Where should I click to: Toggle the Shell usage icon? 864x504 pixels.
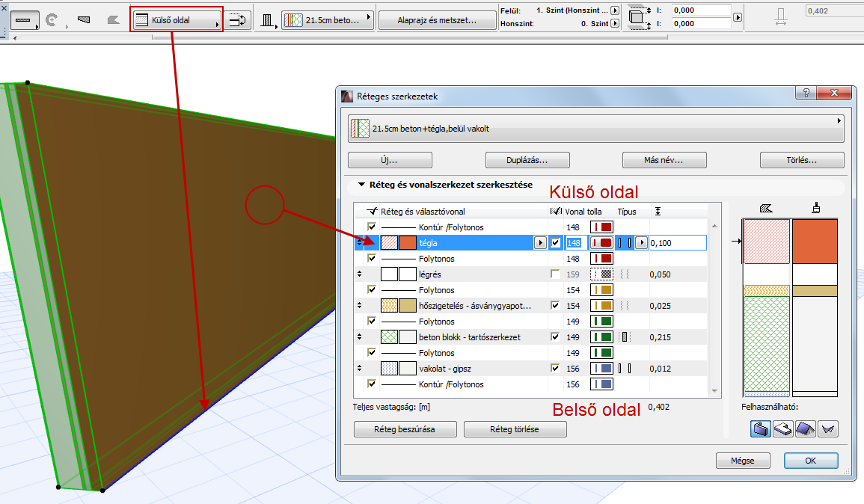(828, 429)
